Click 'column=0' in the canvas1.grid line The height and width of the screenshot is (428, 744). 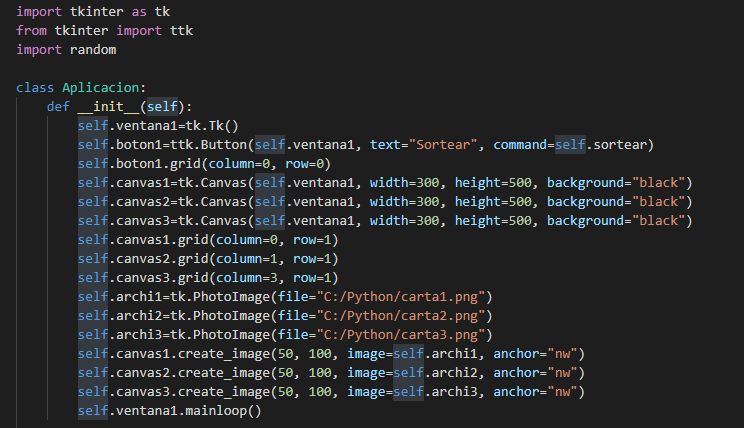(x=247, y=240)
